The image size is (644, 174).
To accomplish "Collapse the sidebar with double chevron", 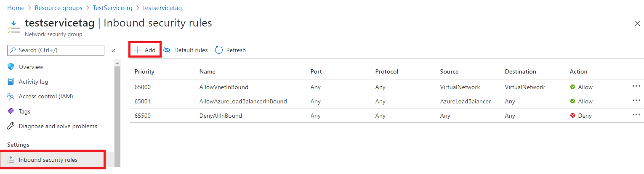I will click(x=113, y=50).
